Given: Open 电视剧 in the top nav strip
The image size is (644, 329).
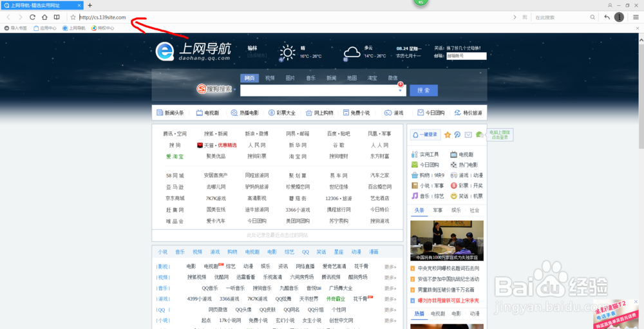Looking at the screenshot, I should click(x=208, y=113).
